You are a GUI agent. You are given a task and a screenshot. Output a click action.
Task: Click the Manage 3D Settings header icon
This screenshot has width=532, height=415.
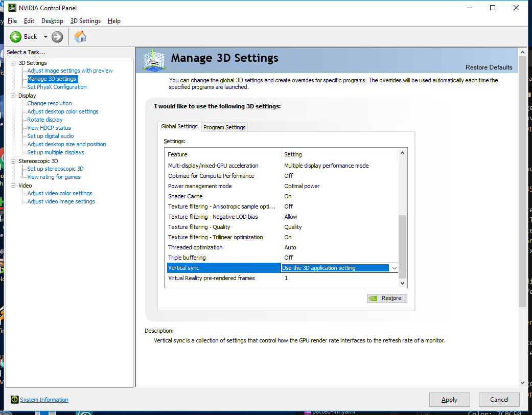click(x=154, y=60)
